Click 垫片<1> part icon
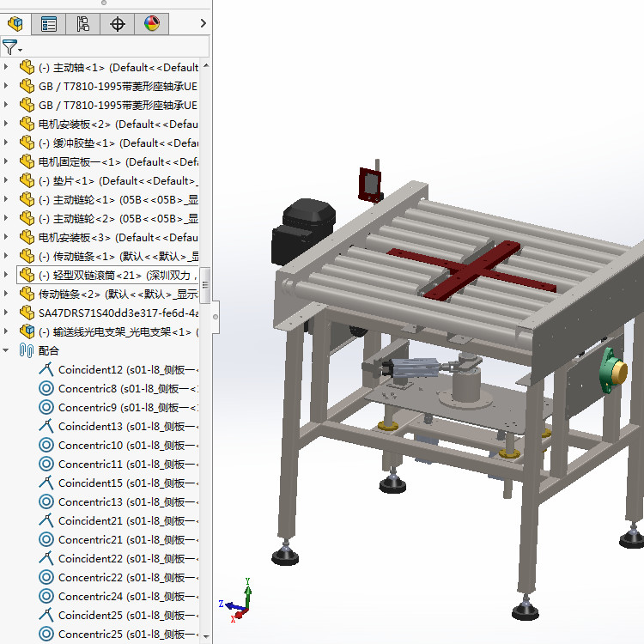Viewport: 644px width, 644px height. [27, 180]
